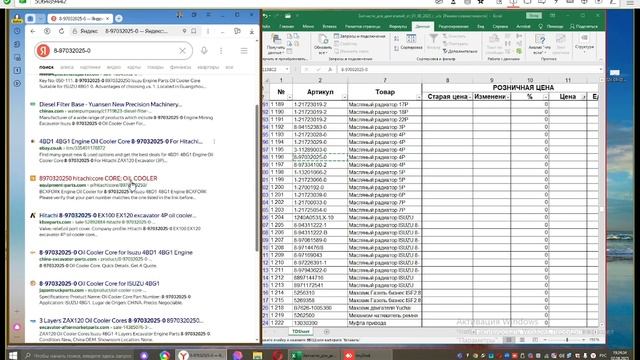Click the Share button in Excel
This screenshot has width=640, height=360.
coord(584,27)
